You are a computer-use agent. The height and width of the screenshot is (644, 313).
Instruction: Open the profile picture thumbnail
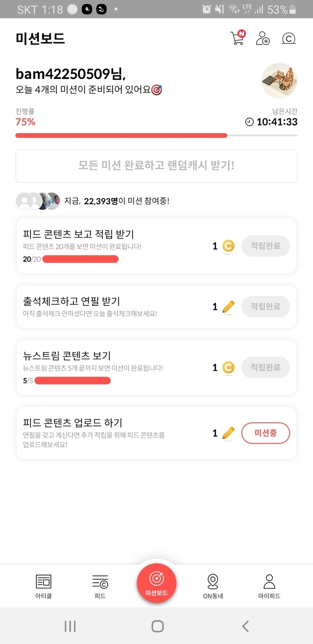[x=279, y=80]
